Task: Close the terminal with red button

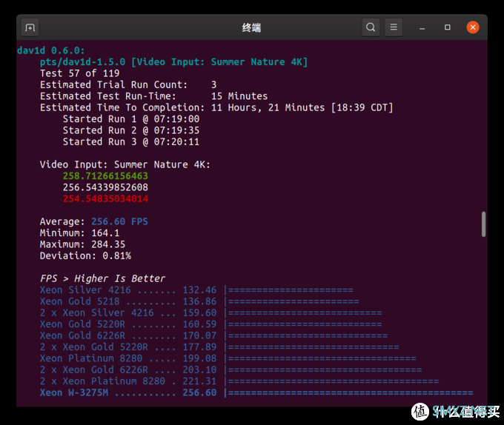Action: pyautogui.click(x=473, y=27)
